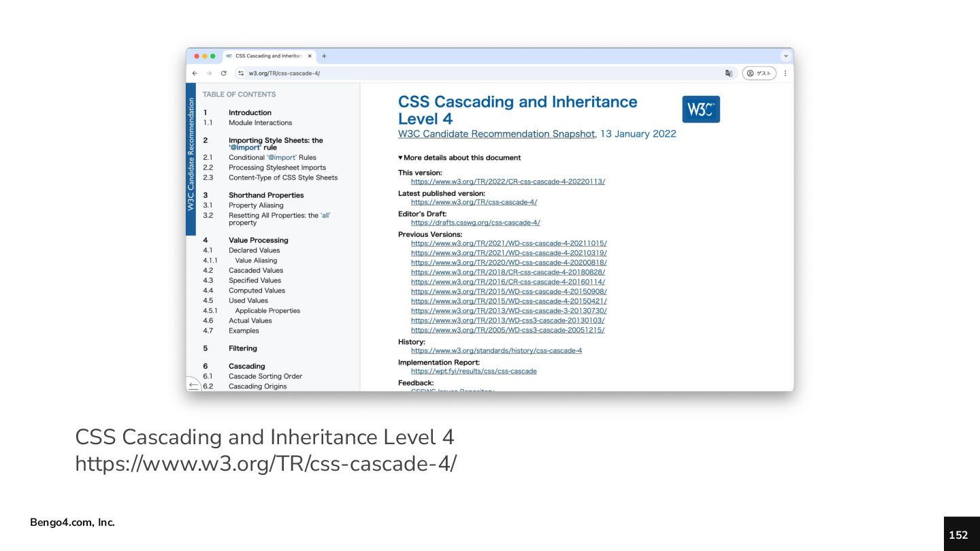This screenshot has width=980, height=551.
Task: Open previous version WD-css-cascade-4-20200818
Action: point(509,263)
